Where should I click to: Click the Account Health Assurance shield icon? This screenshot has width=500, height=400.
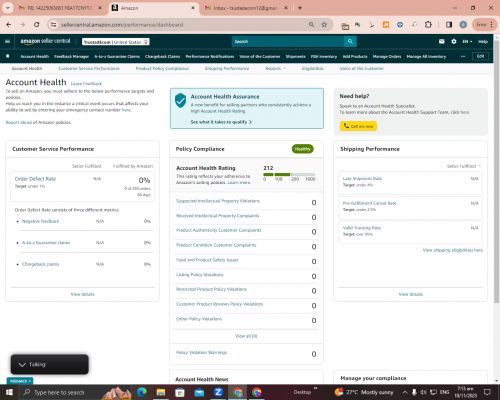(x=180, y=100)
